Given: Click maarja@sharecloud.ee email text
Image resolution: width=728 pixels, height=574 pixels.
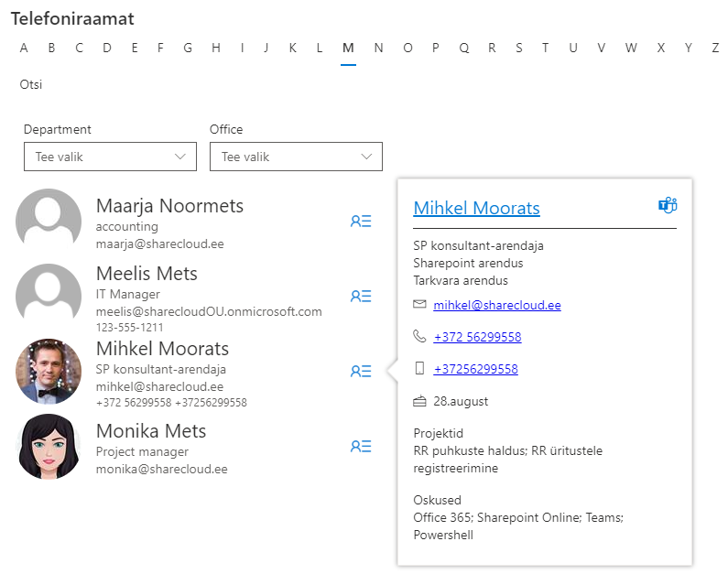Looking at the screenshot, I should (x=159, y=244).
